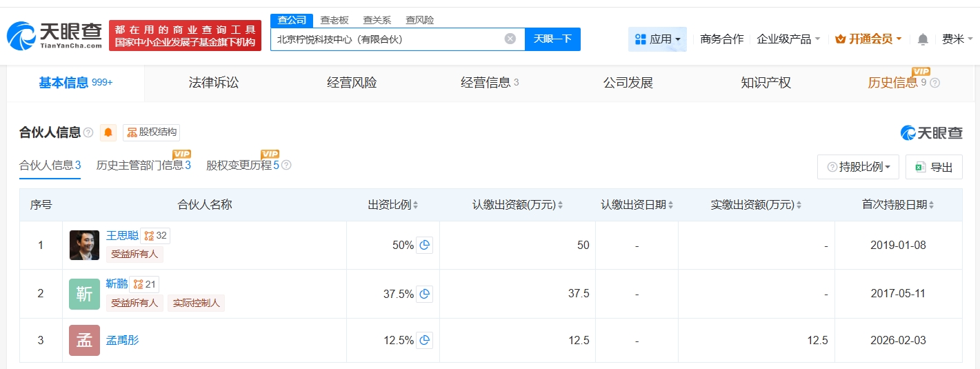
Task: Export the table with 导出 button
Action: pos(934,167)
